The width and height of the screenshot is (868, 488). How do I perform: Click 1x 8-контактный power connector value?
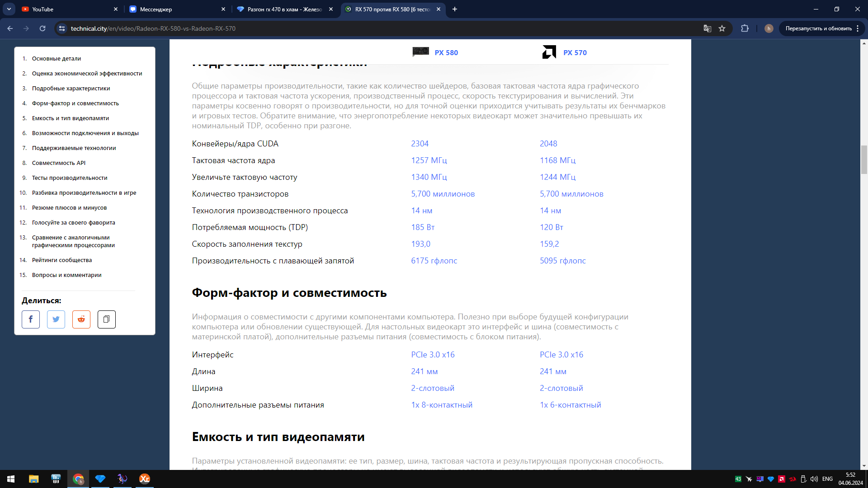(x=442, y=405)
